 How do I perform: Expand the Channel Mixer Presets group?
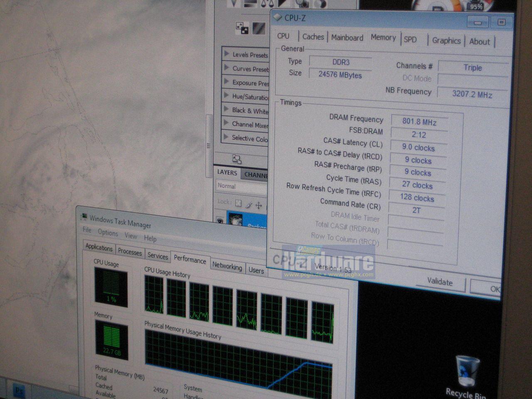pos(227,123)
